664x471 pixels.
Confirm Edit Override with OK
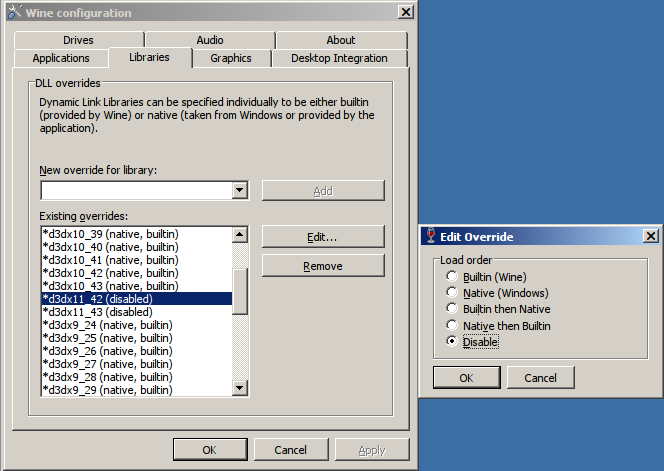click(467, 377)
